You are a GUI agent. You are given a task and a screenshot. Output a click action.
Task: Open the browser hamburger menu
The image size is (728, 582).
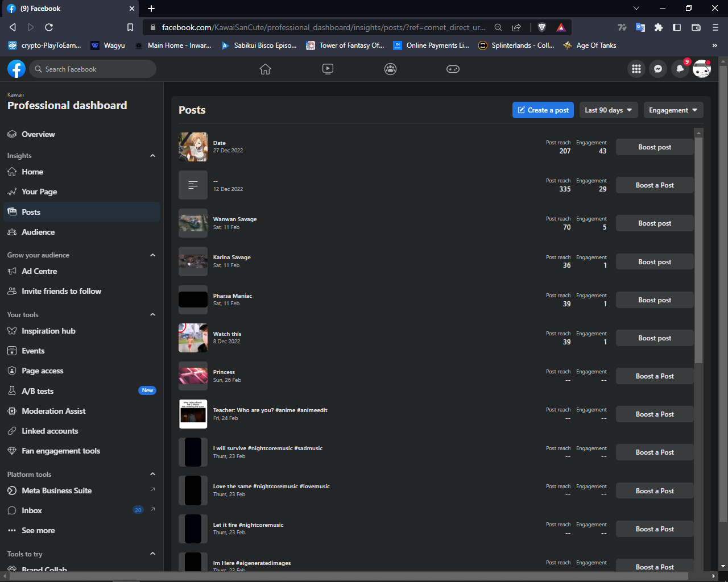(715, 27)
